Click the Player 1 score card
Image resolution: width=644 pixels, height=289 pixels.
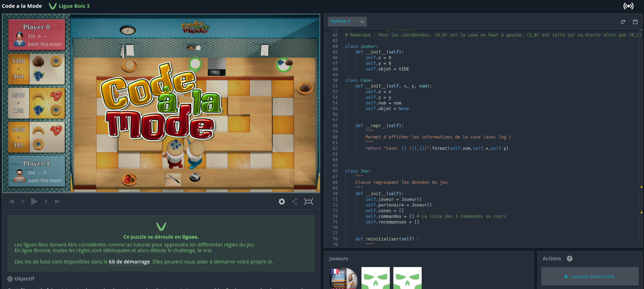(36, 171)
